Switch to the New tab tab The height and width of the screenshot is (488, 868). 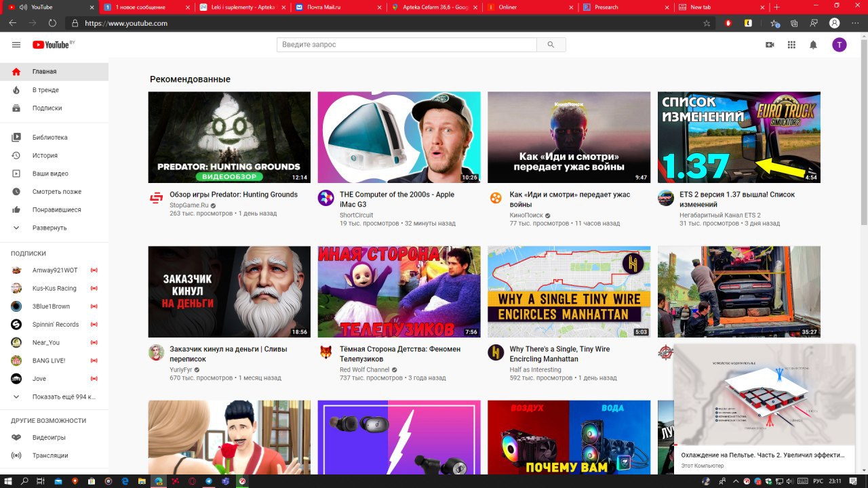click(x=721, y=7)
